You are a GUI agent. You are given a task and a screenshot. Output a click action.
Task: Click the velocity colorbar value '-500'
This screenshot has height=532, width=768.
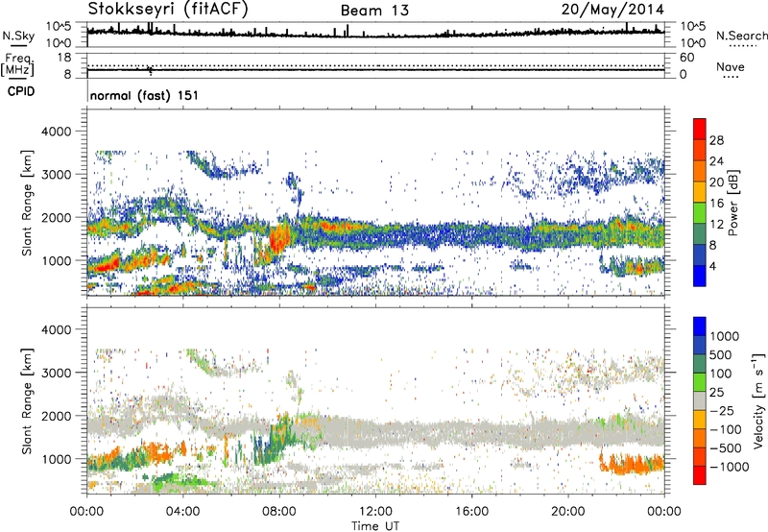point(726,447)
